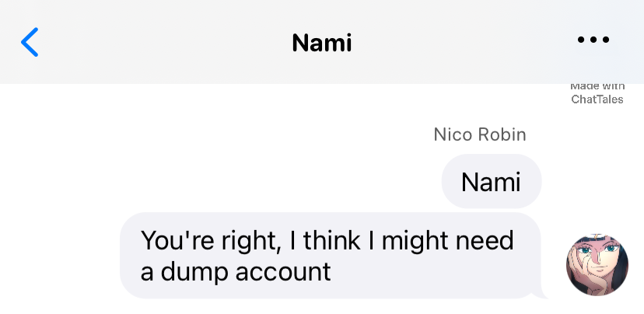Click the "Nico Robin" sender name
This screenshot has width=644, height=314.
click(479, 134)
